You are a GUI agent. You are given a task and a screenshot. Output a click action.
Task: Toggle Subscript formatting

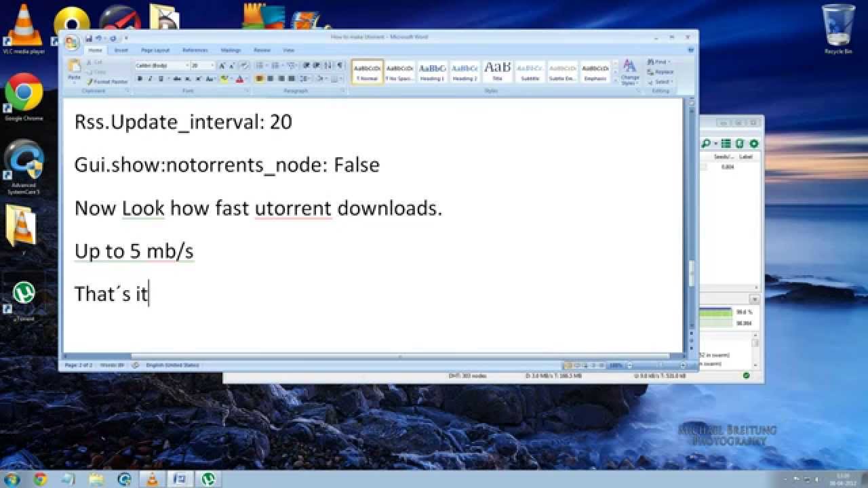tap(188, 79)
